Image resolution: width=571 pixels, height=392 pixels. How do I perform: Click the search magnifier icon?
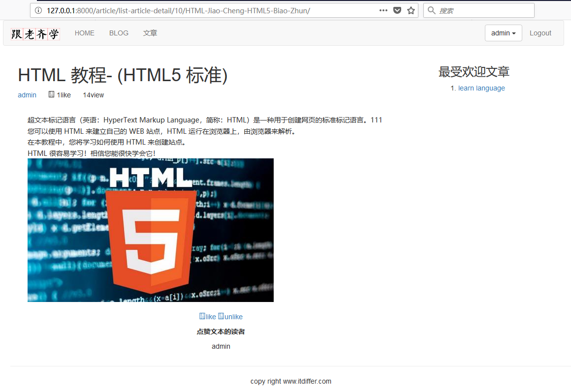click(x=431, y=10)
